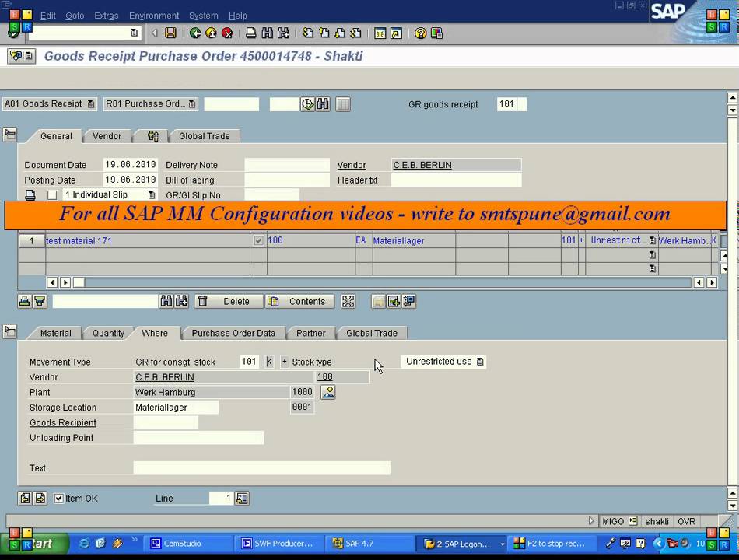Collapse the item detail section toggle

[x=10, y=331]
